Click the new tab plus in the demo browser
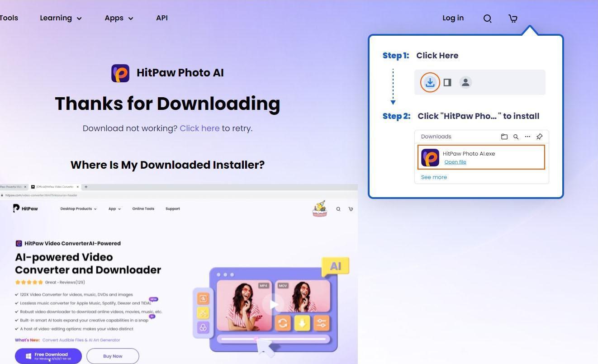 [x=86, y=187]
